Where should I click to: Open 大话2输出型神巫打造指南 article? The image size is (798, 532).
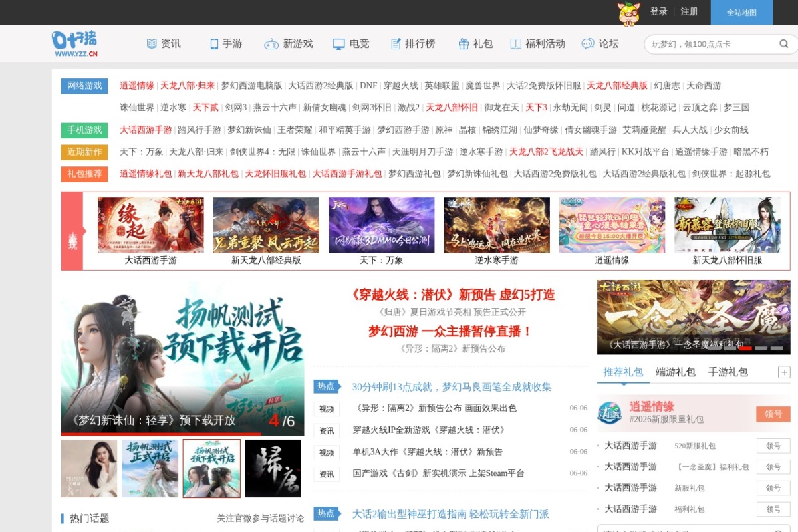(450, 514)
